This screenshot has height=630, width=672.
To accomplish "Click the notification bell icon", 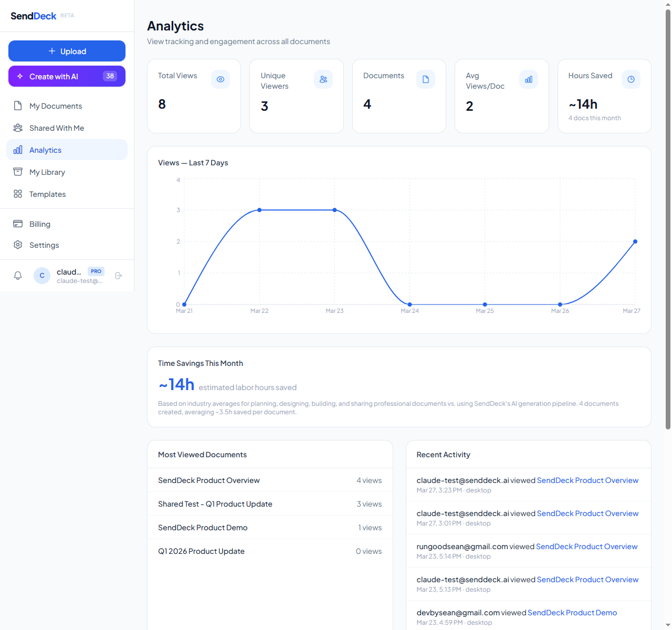I will (x=18, y=275).
